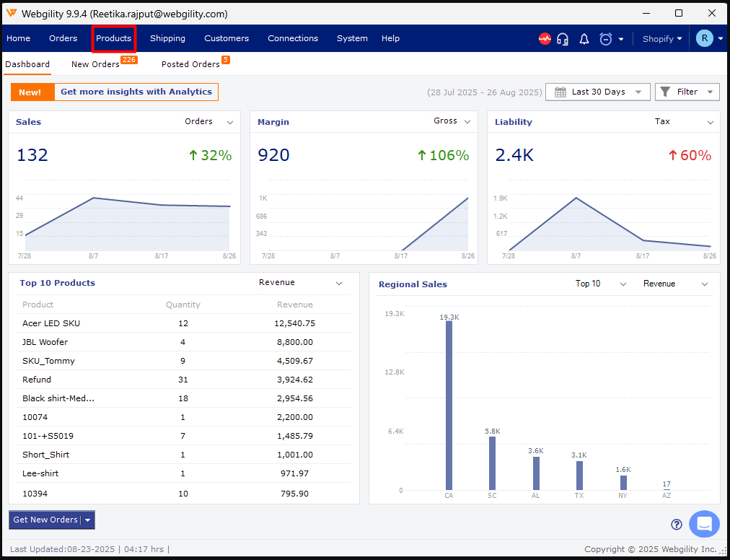This screenshot has height=560, width=730.
Task: Click Get more insights with Analytics
Action: click(x=136, y=92)
